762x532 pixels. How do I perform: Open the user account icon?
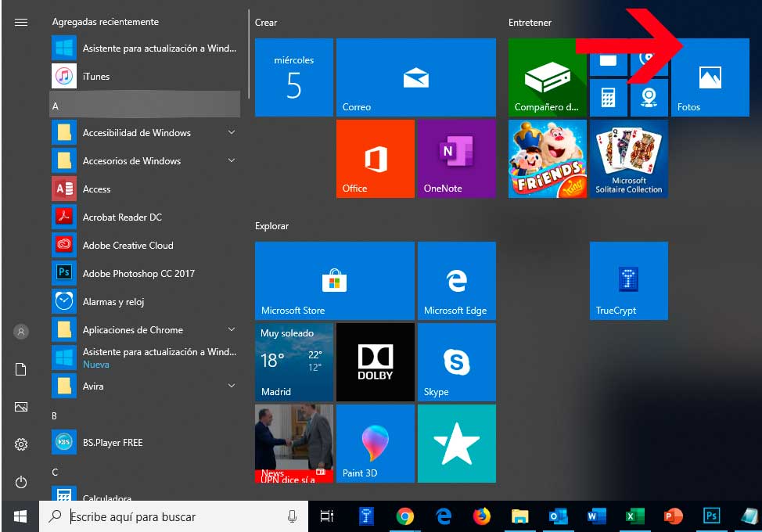tap(21, 332)
